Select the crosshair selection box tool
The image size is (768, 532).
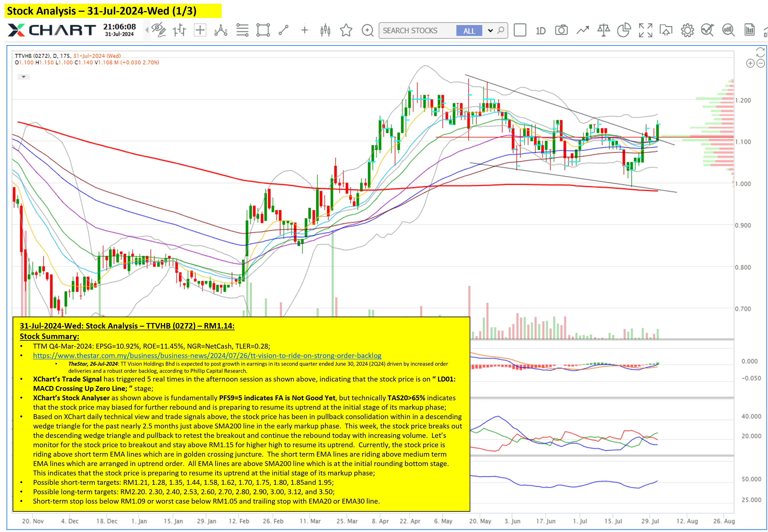coord(200,30)
